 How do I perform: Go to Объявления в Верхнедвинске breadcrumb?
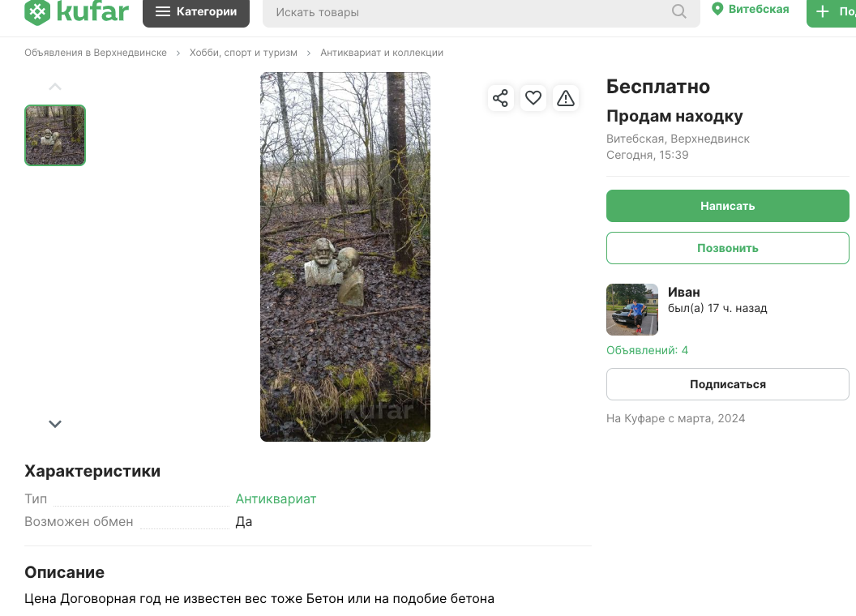tap(96, 53)
